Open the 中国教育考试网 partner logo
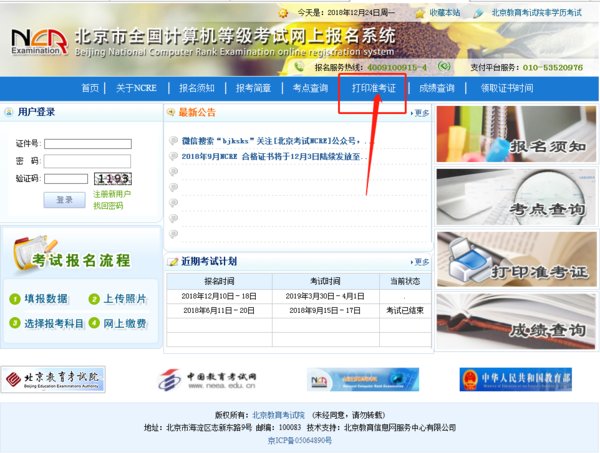Viewport: 600px width, 453px height. [x=207, y=380]
